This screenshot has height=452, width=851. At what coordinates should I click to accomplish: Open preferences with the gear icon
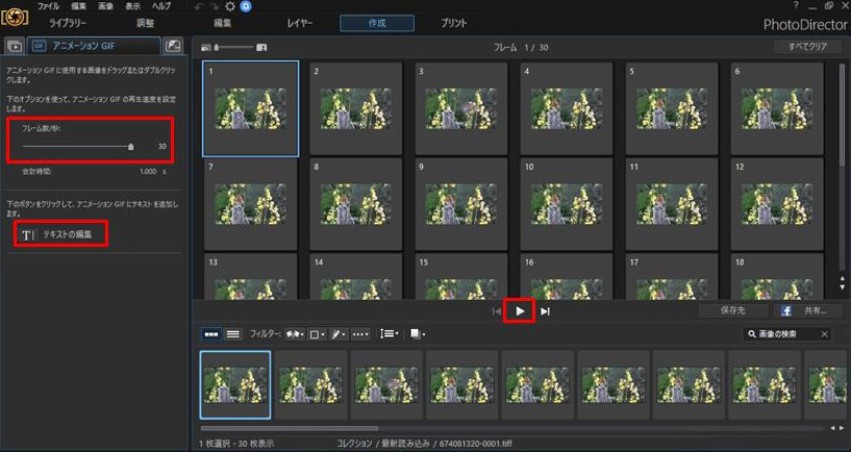coord(230,7)
